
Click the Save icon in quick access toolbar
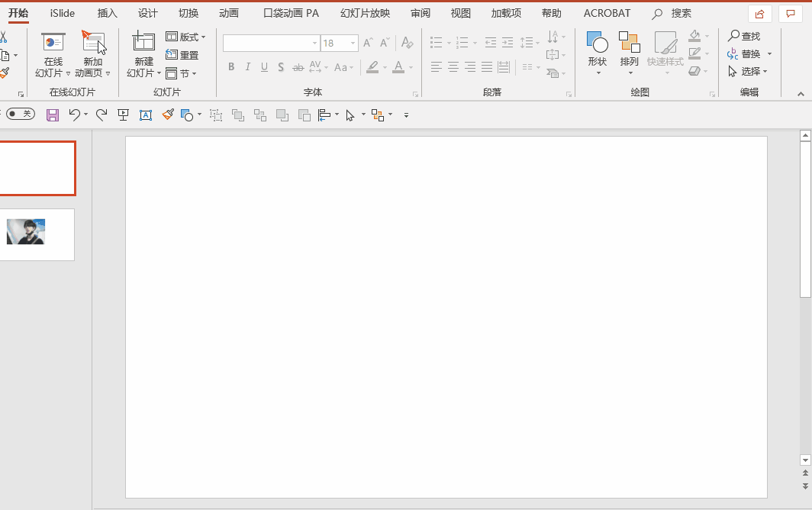53,115
